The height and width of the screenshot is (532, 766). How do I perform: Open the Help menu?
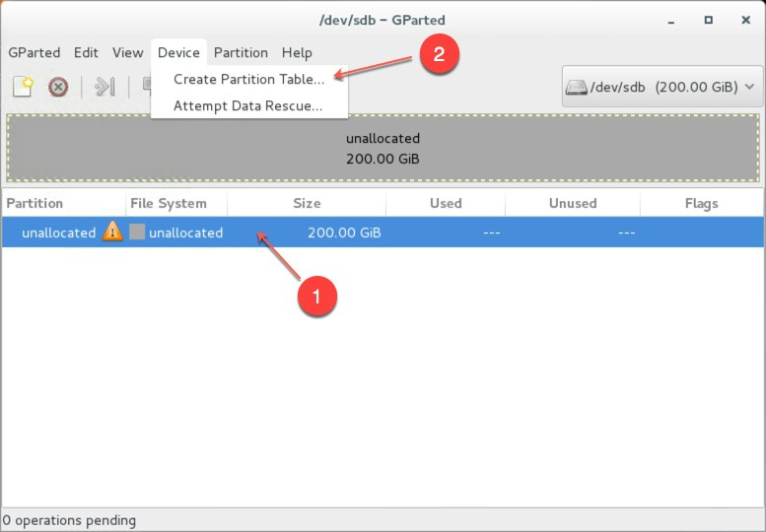click(x=297, y=53)
